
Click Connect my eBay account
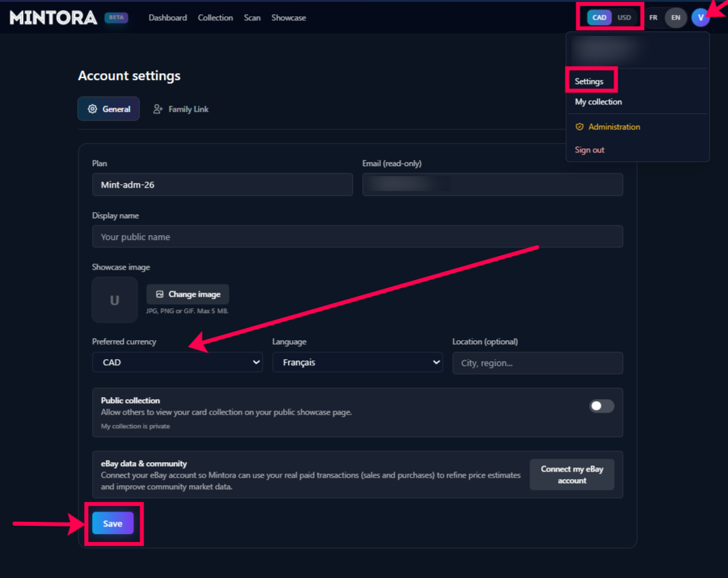[572, 474]
